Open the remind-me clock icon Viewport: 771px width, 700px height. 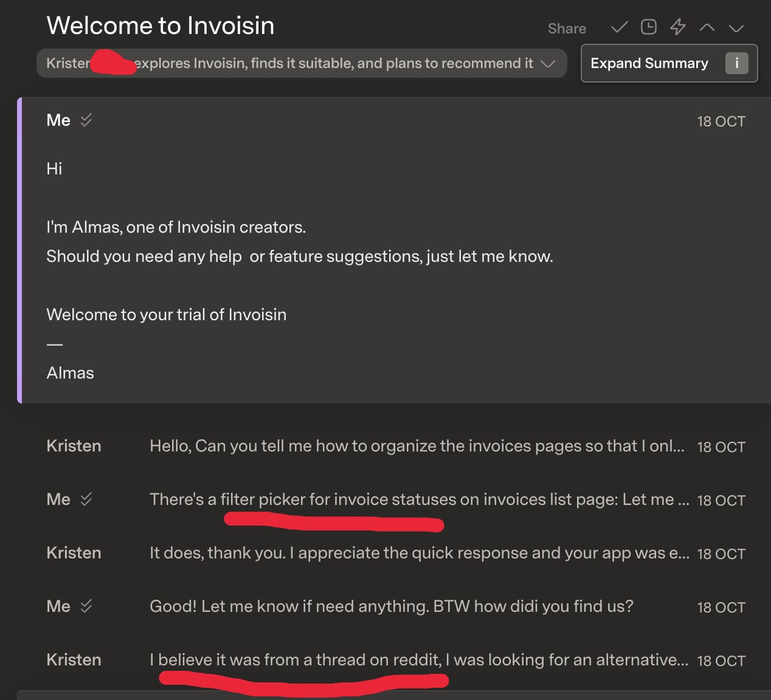pyautogui.click(x=649, y=27)
